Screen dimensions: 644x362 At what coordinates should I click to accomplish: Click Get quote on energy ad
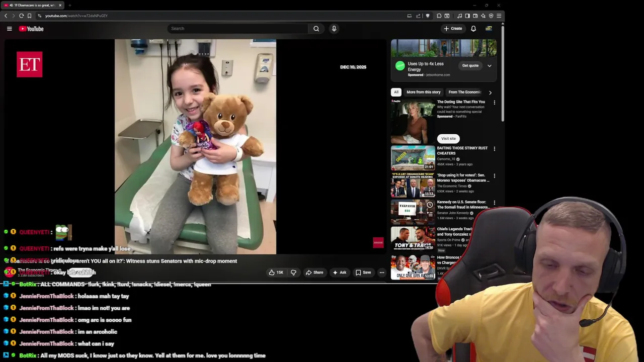click(470, 65)
